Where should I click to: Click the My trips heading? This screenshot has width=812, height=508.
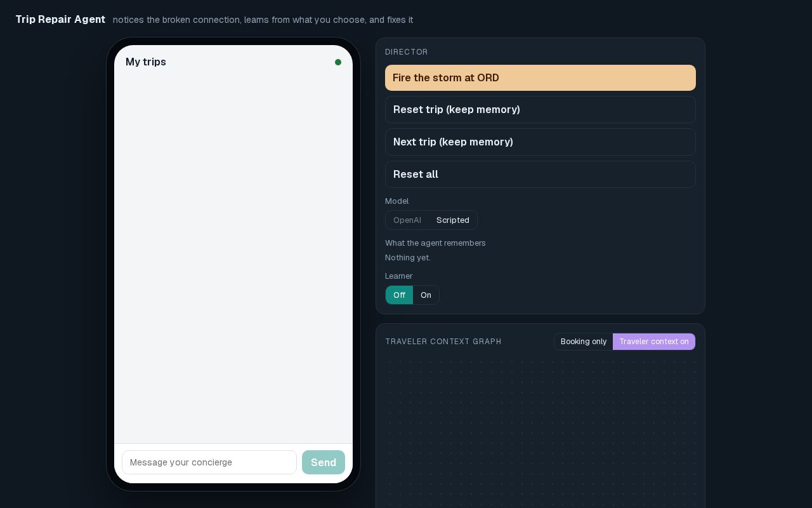(x=146, y=62)
